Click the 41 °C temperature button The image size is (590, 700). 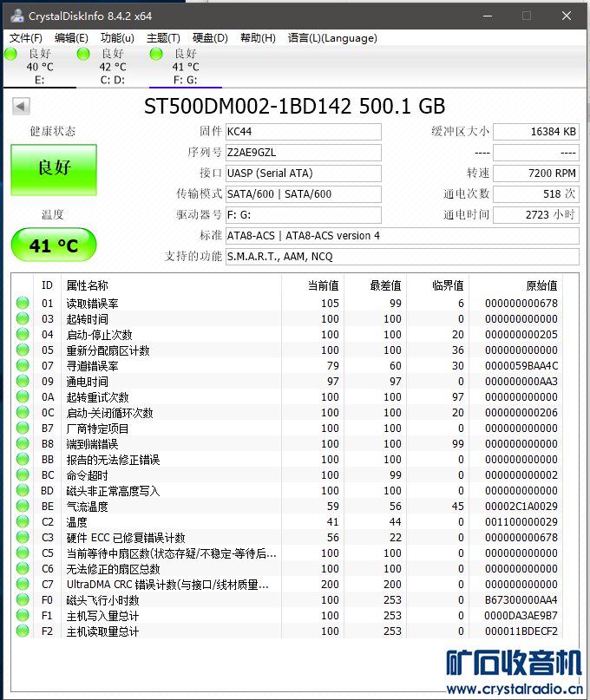(54, 245)
